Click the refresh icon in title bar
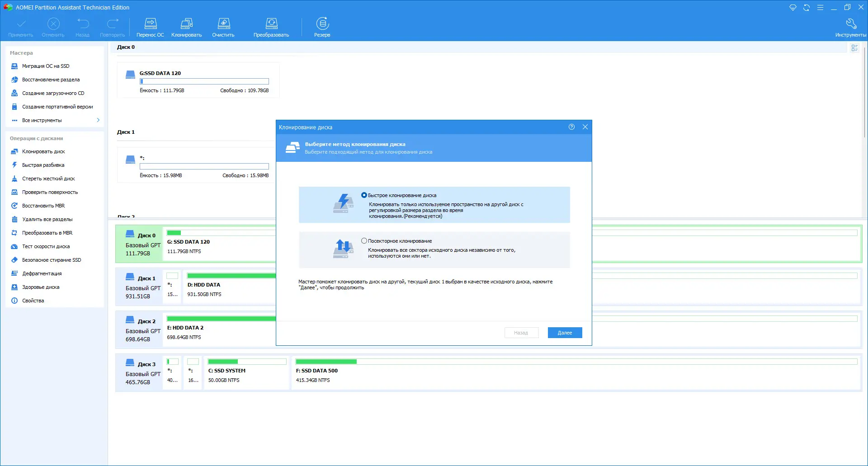Viewport: 868px width, 466px height. (x=807, y=8)
